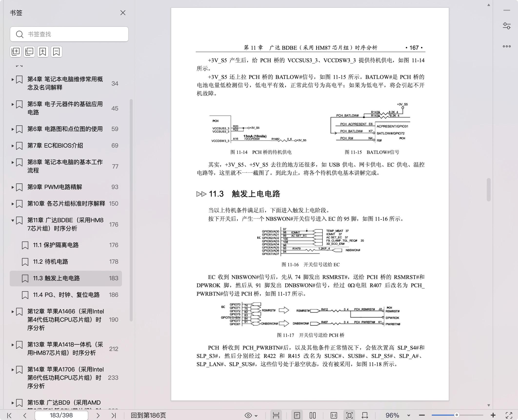
Task: Open bookmark 第12章 苹果A1466 时序分析
Action: [66, 320]
